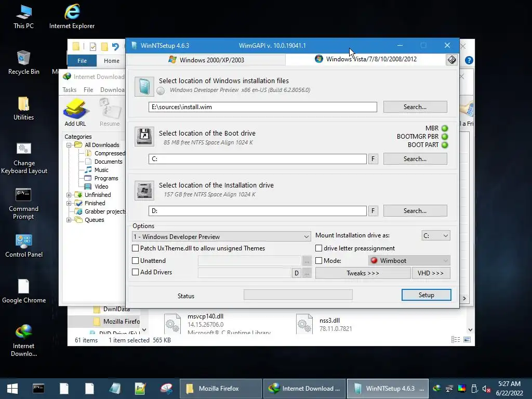Enable the Add Drivers checkbox
This screenshot has height=399, width=532.
click(136, 272)
